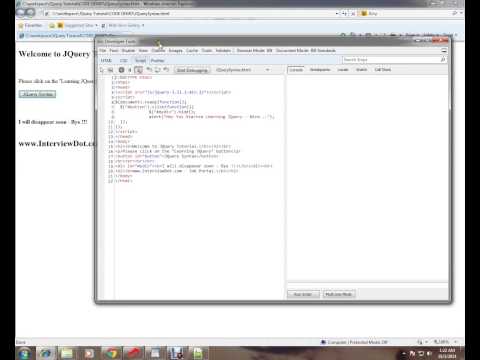Open Images menu in Developer Tools
Image resolution: width=480 pixels, height=360 pixels.
[x=175, y=51]
